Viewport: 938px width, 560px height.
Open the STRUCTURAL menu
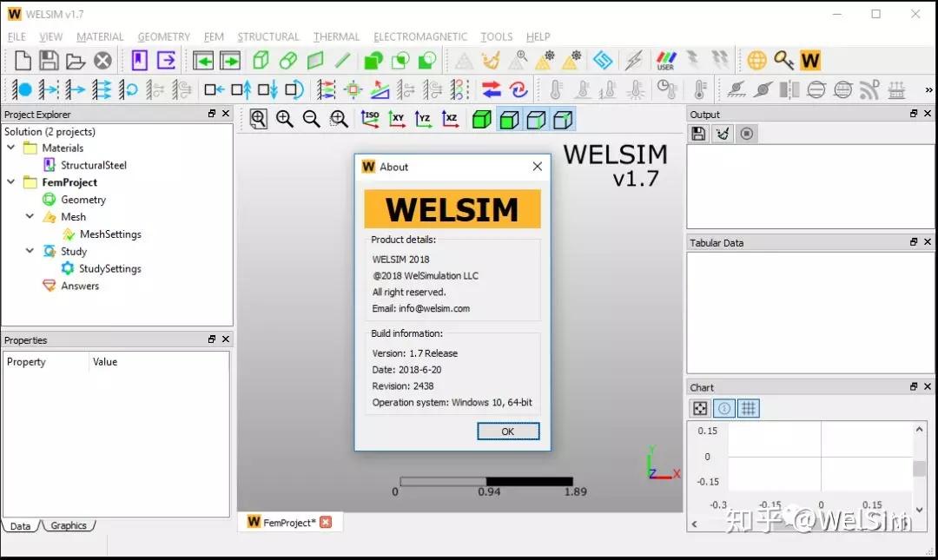(268, 36)
